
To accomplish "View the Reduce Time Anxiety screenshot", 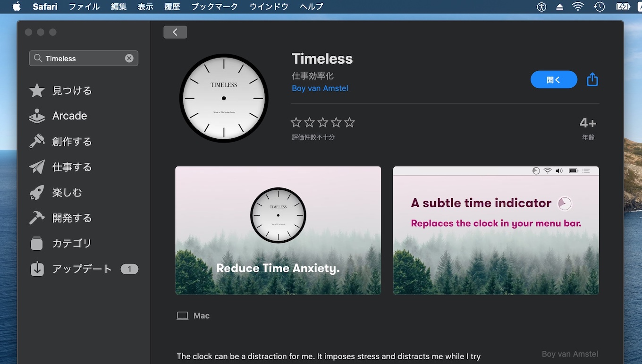I will 278,230.
